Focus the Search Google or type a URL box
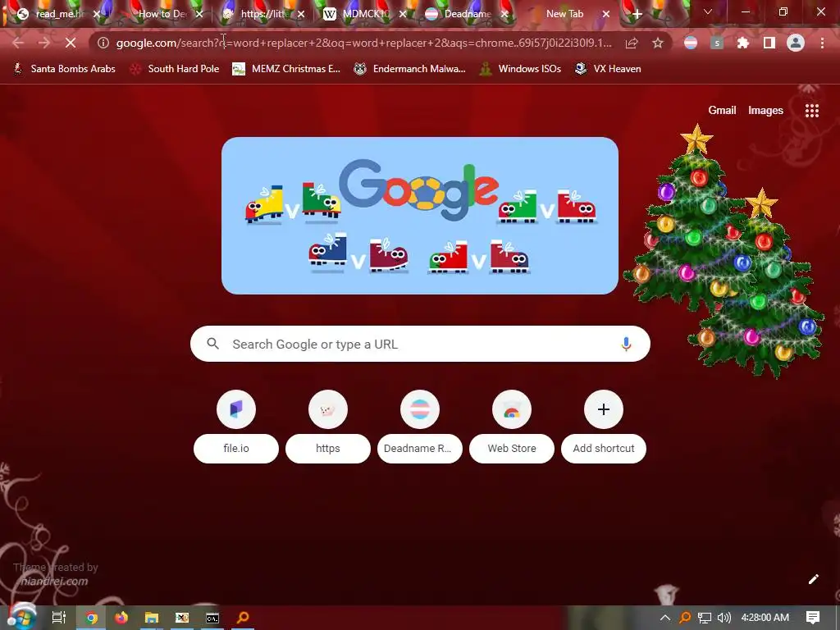This screenshot has height=630, width=840. click(x=420, y=344)
